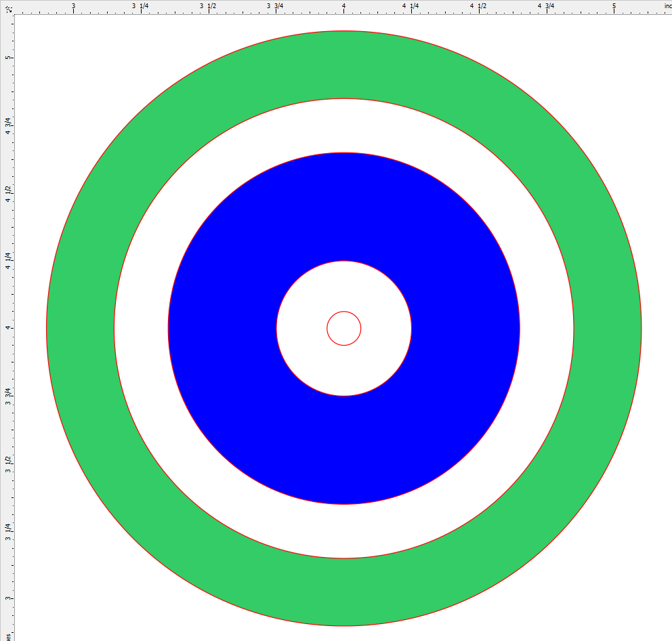Click the '4' mark on the vertical ruler
Screen dimensions: 672x641
7,328
